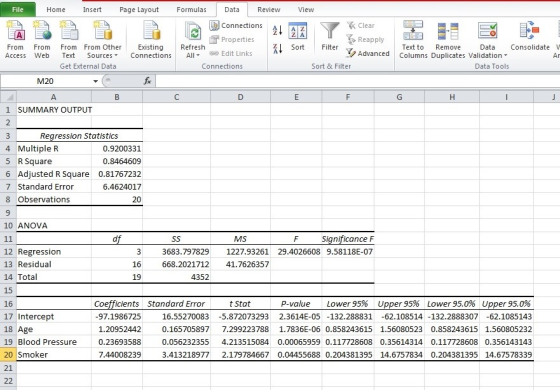Open Existing Connections
Screen dimensions: 560x390
pos(151,39)
